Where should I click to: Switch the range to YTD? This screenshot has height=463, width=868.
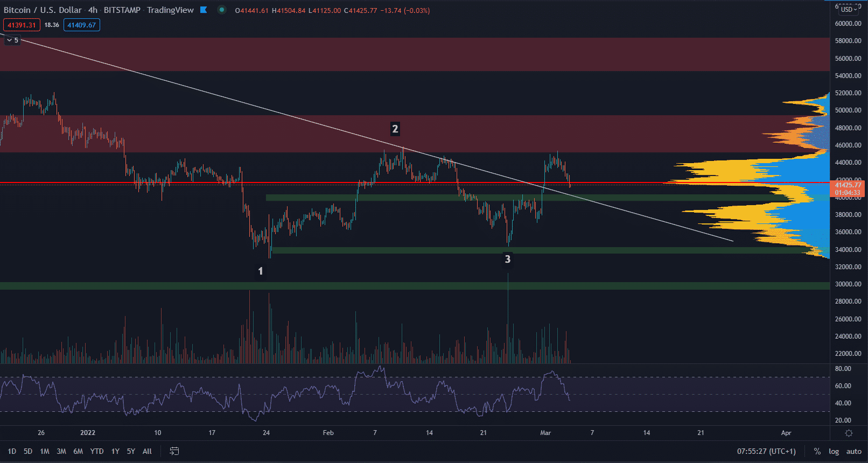pyautogui.click(x=97, y=451)
